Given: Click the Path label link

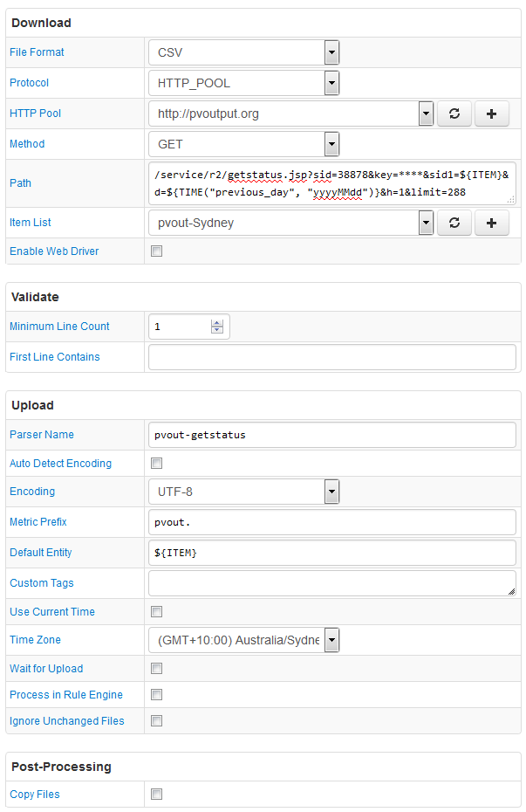Looking at the screenshot, I should point(20,183).
